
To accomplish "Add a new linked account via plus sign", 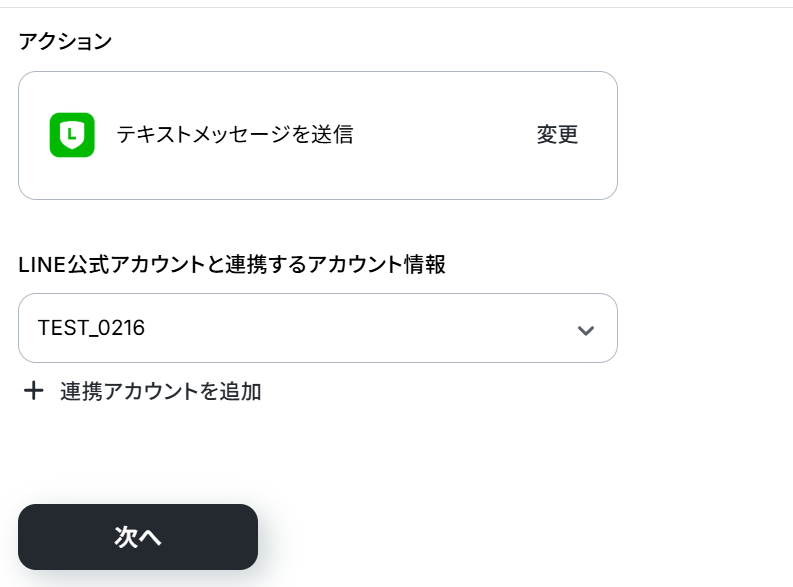I will [34, 391].
